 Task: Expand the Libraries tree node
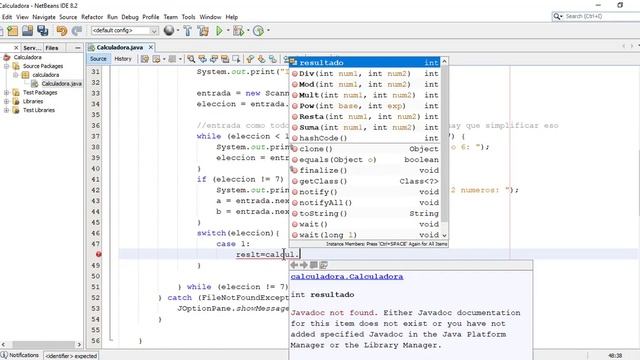pyautogui.click(x=7, y=101)
